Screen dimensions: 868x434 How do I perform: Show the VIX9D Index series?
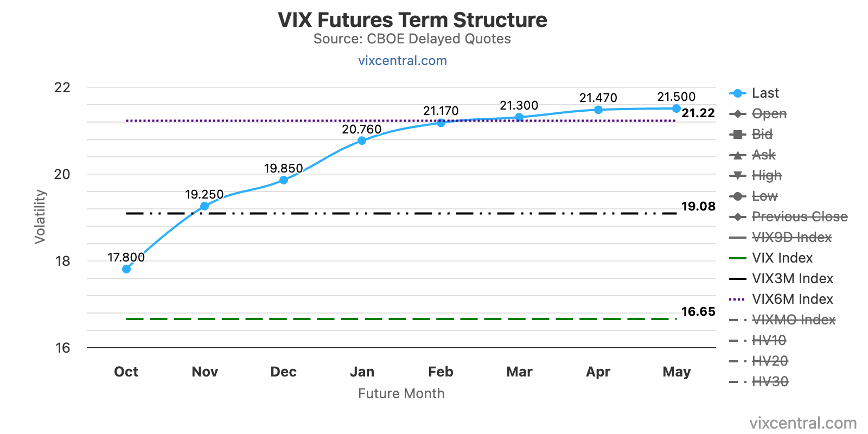point(792,238)
